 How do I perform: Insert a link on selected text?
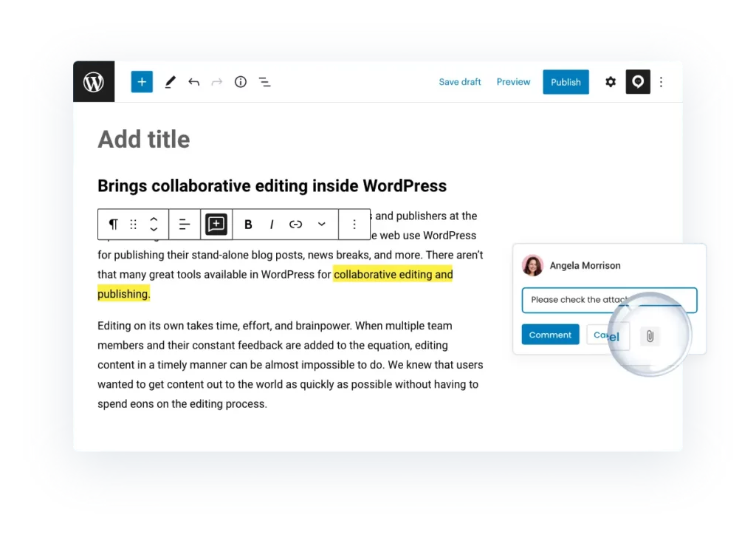tap(295, 225)
